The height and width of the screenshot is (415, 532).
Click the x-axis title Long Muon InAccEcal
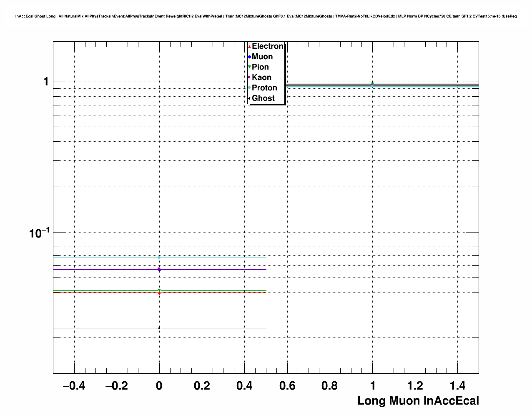(418, 401)
